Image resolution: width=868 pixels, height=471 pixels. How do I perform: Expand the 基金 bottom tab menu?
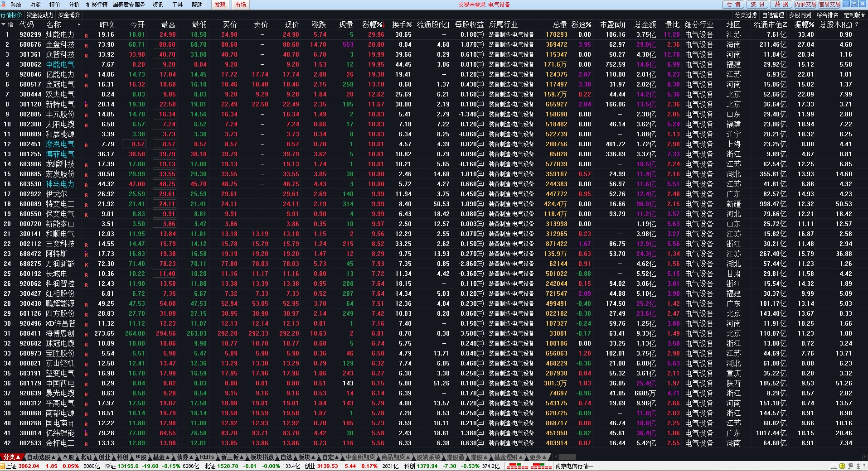click(168, 457)
